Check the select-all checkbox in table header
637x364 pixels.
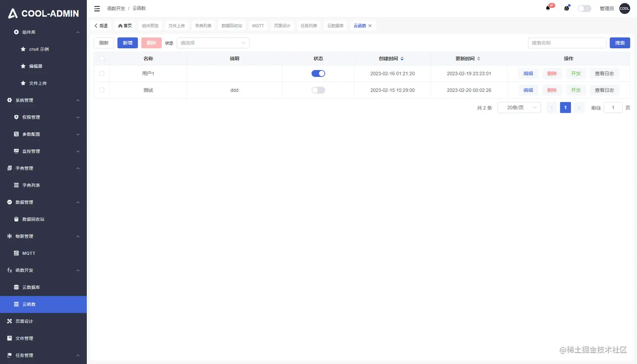[x=102, y=58]
